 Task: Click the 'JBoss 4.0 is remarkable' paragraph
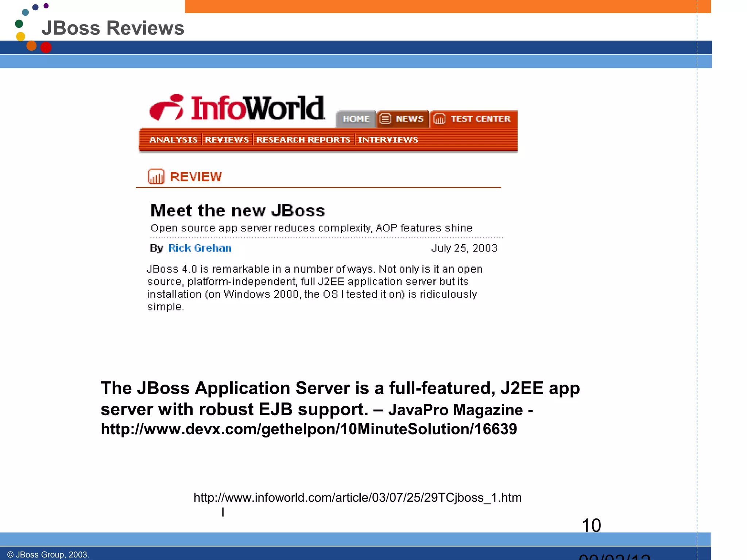tap(315, 288)
